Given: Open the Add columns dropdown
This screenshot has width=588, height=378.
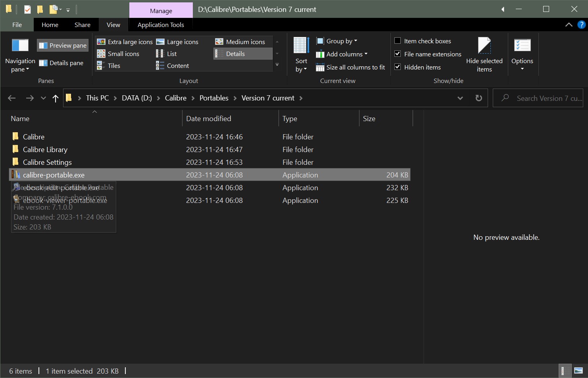Looking at the screenshot, I should (342, 54).
